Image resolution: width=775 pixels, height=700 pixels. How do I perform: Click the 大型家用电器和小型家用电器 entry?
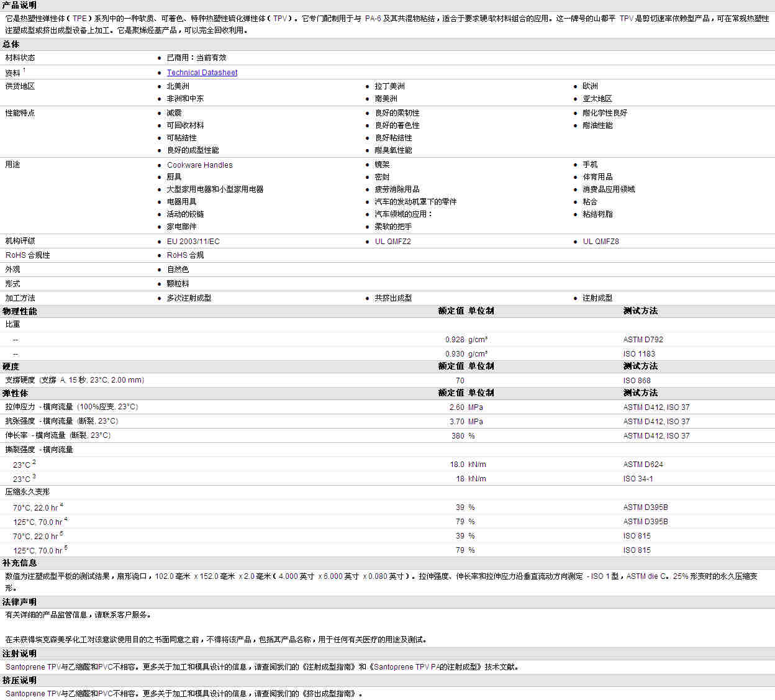point(215,189)
